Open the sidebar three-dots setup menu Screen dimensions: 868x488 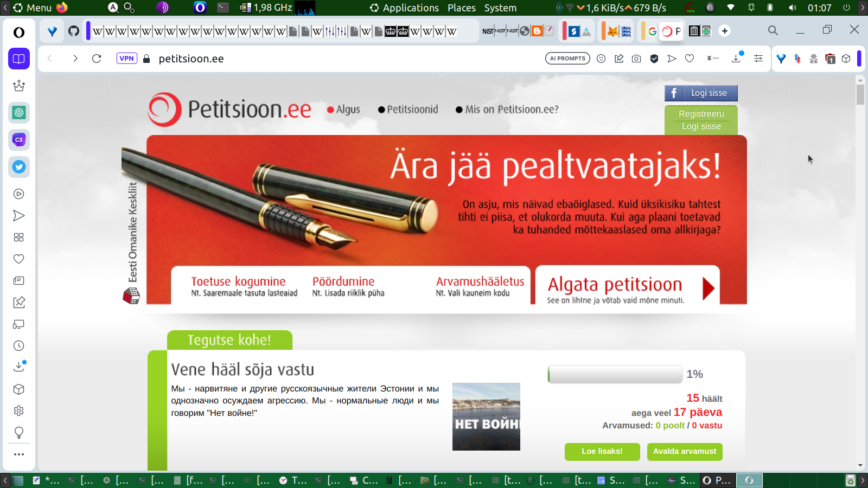click(x=19, y=454)
